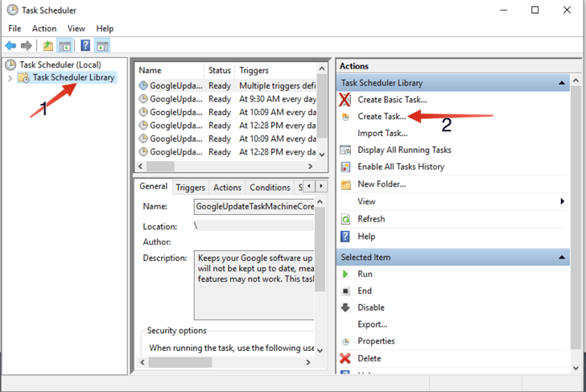Click the Back arrow toolbar icon

(10, 45)
